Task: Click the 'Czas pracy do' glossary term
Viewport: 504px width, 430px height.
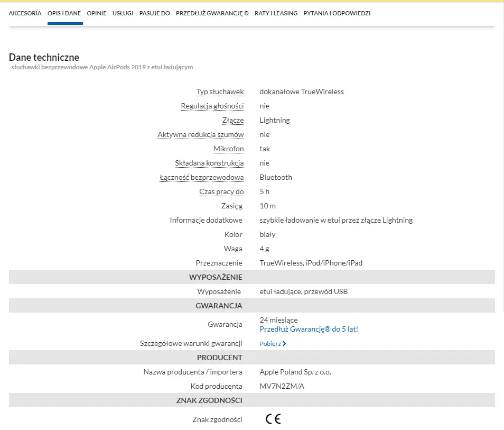Action: (221, 191)
